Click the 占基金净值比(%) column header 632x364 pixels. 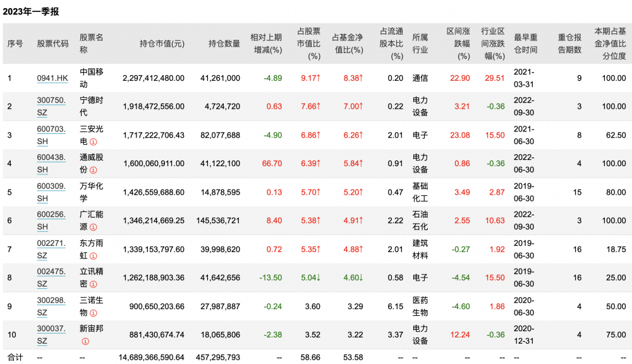click(348, 44)
